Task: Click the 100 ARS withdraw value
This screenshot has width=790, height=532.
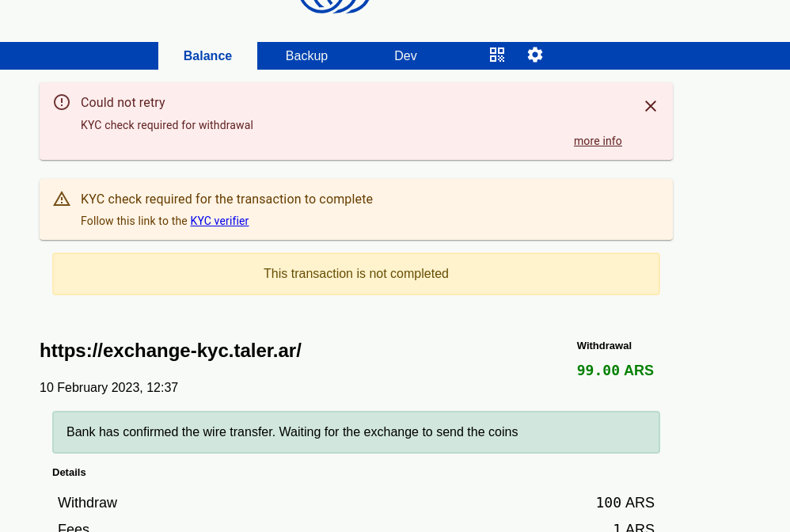Action: click(625, 503)
